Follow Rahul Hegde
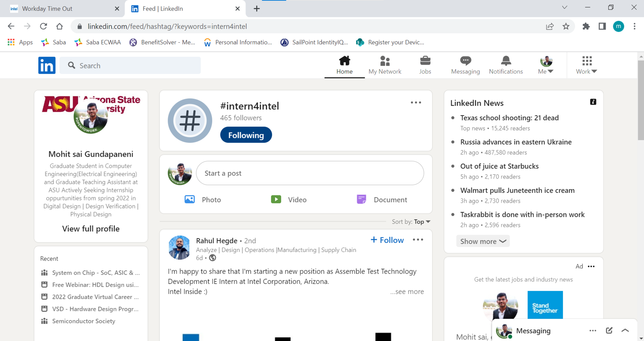Viewport: 644px width, 341px height. click(387, 240)
